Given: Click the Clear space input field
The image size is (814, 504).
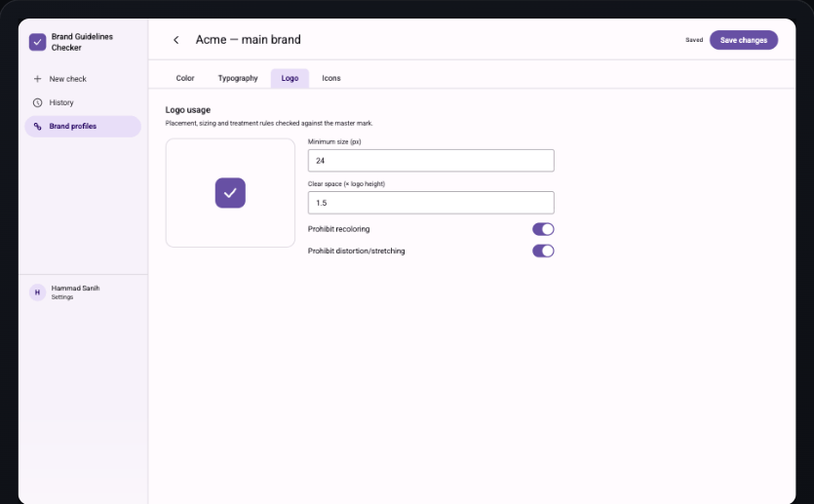Looking at the screenshot, I should point(431,203).
